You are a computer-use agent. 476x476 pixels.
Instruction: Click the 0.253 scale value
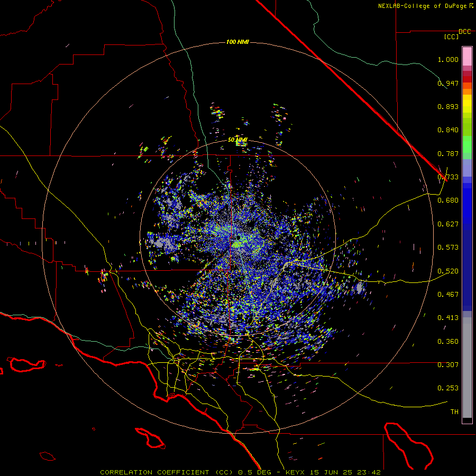point(448,388)
